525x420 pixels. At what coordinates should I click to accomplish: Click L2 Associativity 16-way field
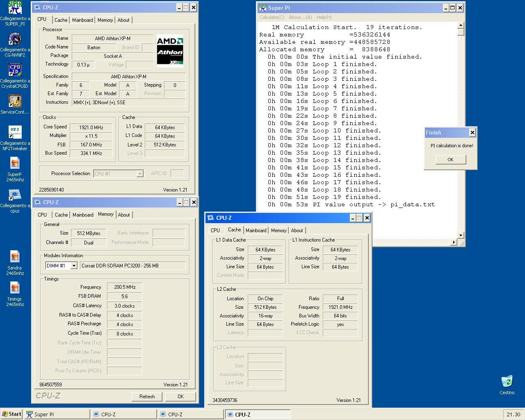click(265, 316)
